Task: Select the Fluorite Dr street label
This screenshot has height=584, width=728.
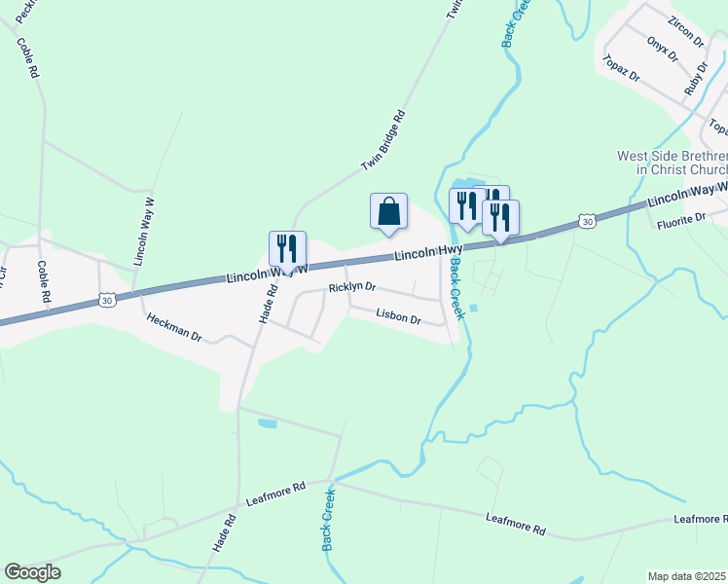Action: (x=681, y=221)
